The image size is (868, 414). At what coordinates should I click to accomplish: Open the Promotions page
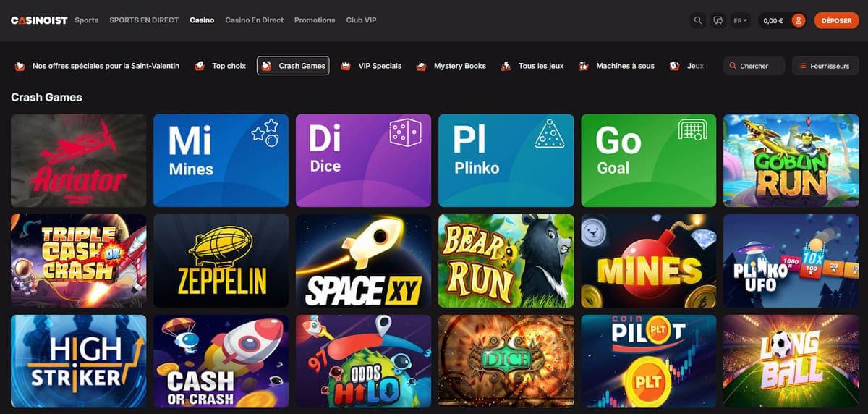pos(315,20)
